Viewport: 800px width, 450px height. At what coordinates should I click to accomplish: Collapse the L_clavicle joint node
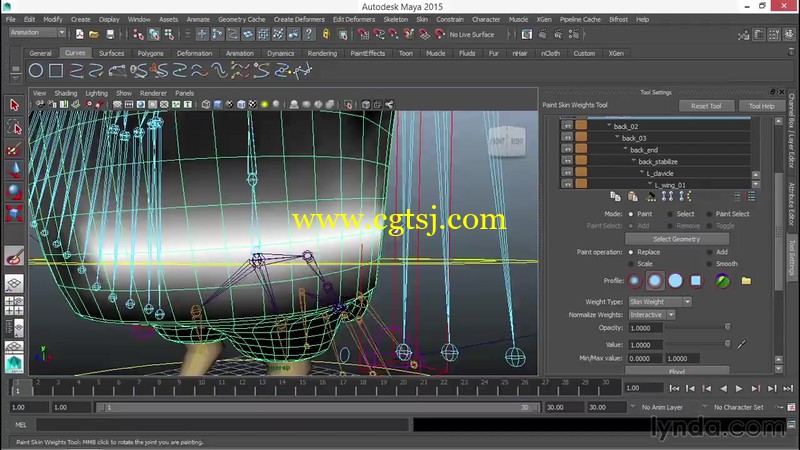pyautogui.click(x=642, y=173)
